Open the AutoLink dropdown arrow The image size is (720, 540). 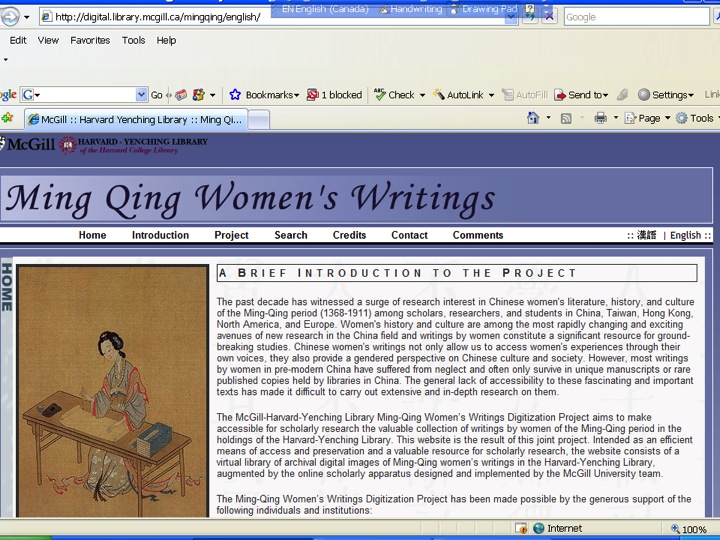click(491, 96)
